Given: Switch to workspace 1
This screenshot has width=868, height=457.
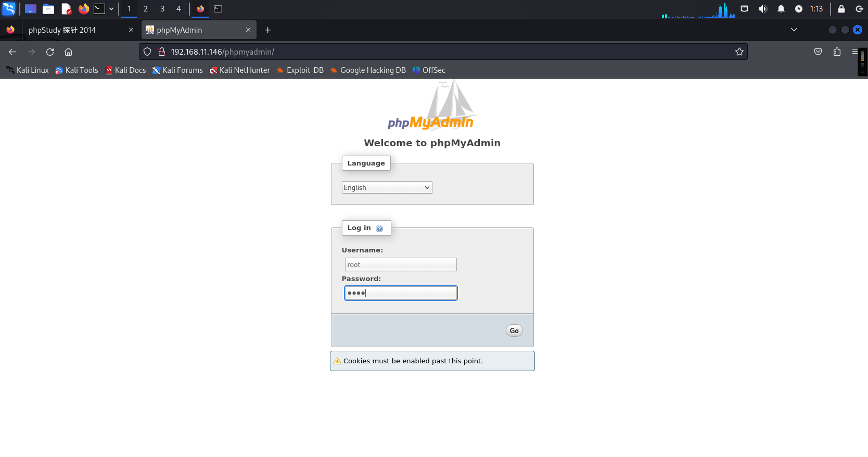Looking at the screenshot, I should 129,9.
